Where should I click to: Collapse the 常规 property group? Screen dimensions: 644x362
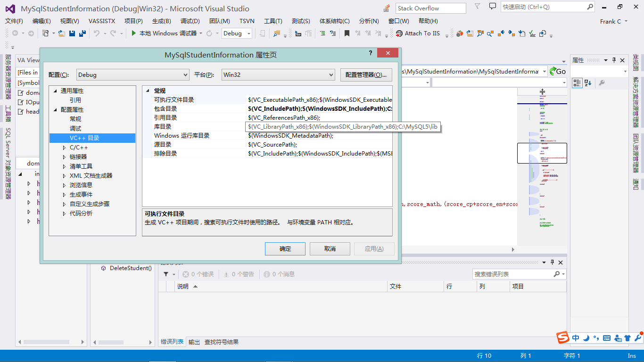click(148, 91)
